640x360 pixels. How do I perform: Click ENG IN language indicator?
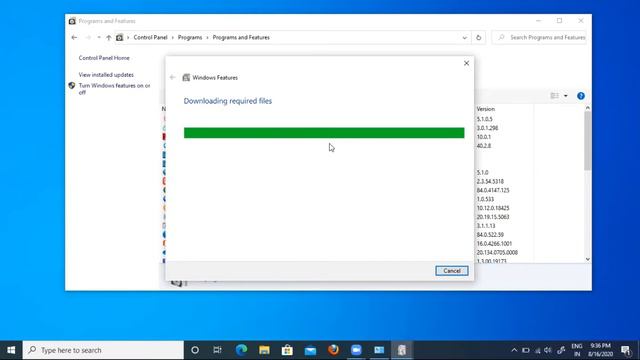coord(577,350)
